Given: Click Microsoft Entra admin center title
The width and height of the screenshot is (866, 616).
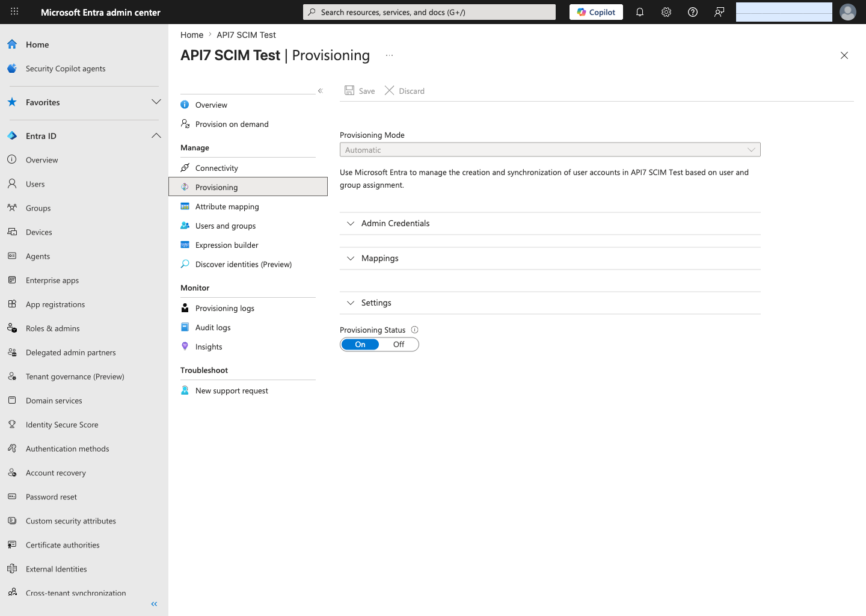Looking at the screenshot, I should pyautogui.click(x=100, y=12).
